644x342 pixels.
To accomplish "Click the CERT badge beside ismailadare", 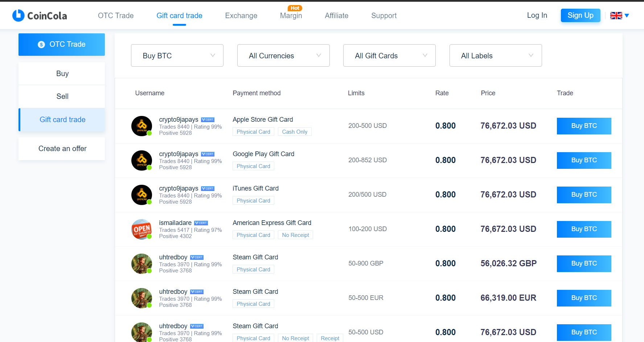I will pyautogui.click(x=201, y=223).
